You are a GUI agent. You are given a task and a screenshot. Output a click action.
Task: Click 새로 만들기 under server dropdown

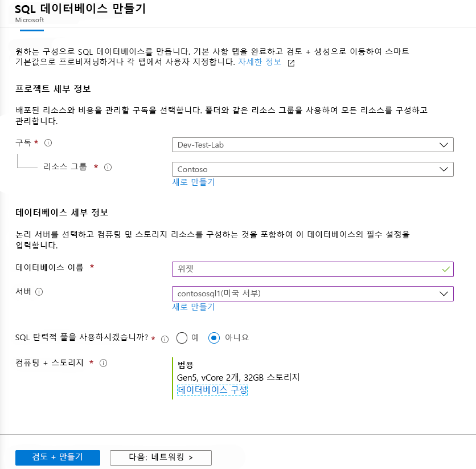[194, 307]
